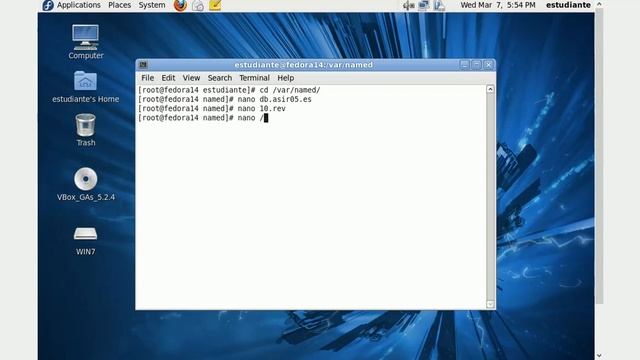
Task: Click the tray icon next to network
Action: point(439,5)
